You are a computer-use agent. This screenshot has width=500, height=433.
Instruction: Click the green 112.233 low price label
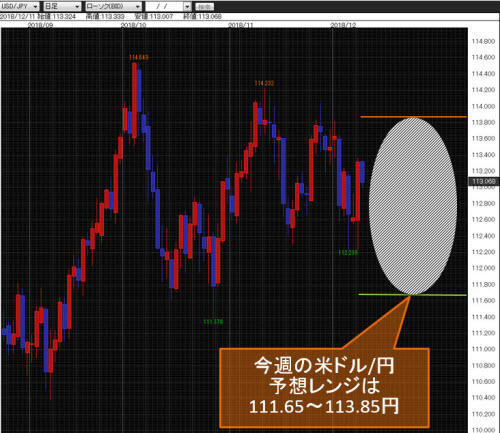pyautogui.click(x=348, y=253)
